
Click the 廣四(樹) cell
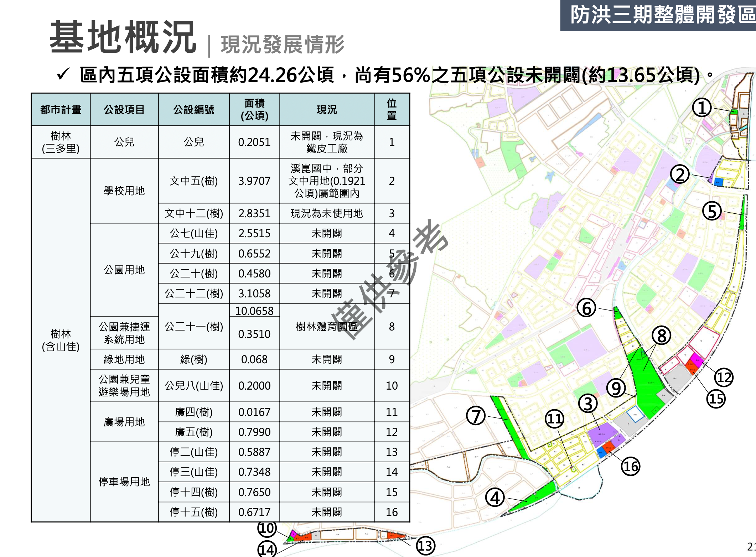tap(194, 412)
